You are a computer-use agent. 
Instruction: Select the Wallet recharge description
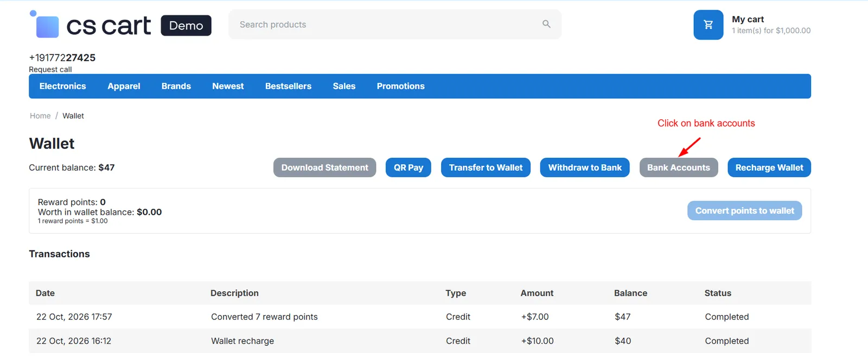[242, 341]
